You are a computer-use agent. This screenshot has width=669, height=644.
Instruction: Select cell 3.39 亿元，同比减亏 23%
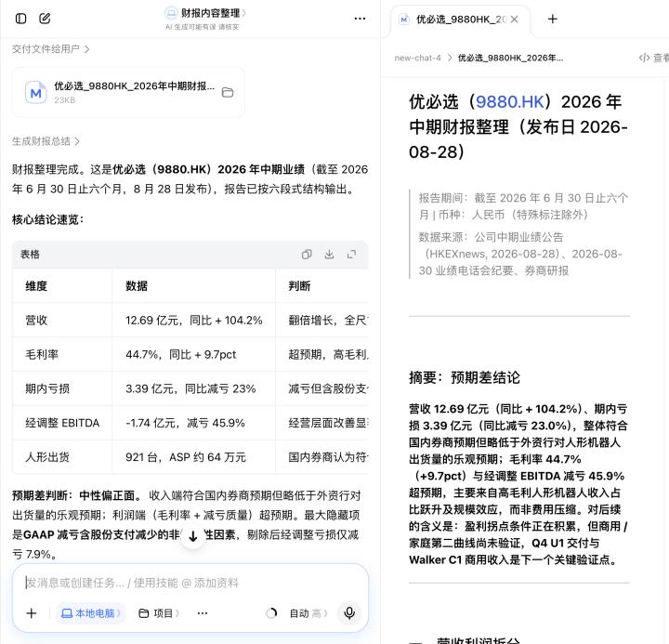pos(190,388)
